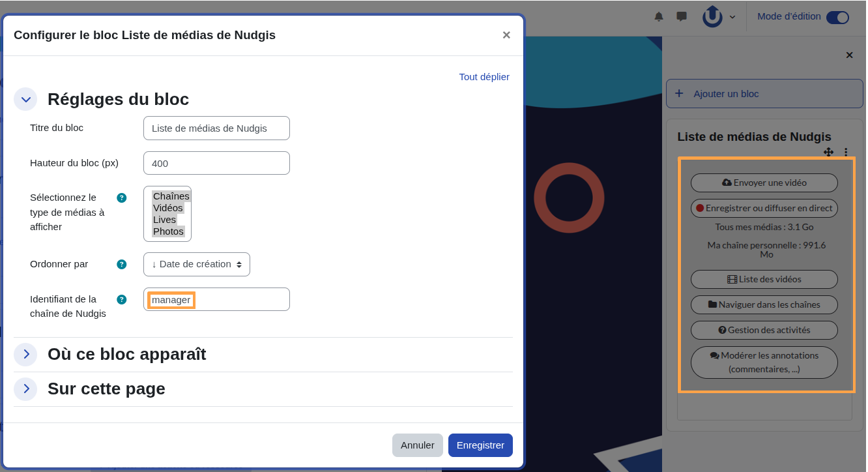868x472 pixels.
Task: Click Modérer les annotations button
Action: pyautogui.click(x=764, y=362)
